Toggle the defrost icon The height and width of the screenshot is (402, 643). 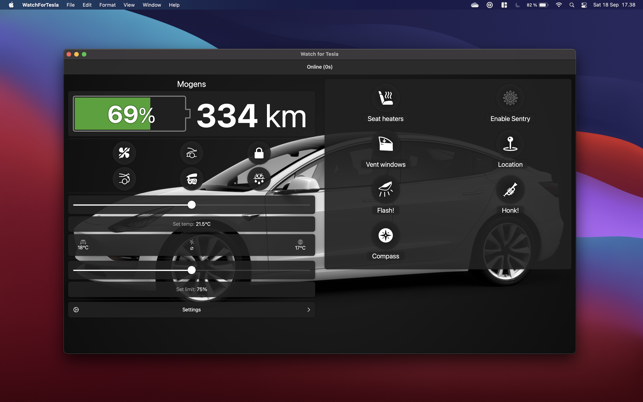(x=259, y=178)
